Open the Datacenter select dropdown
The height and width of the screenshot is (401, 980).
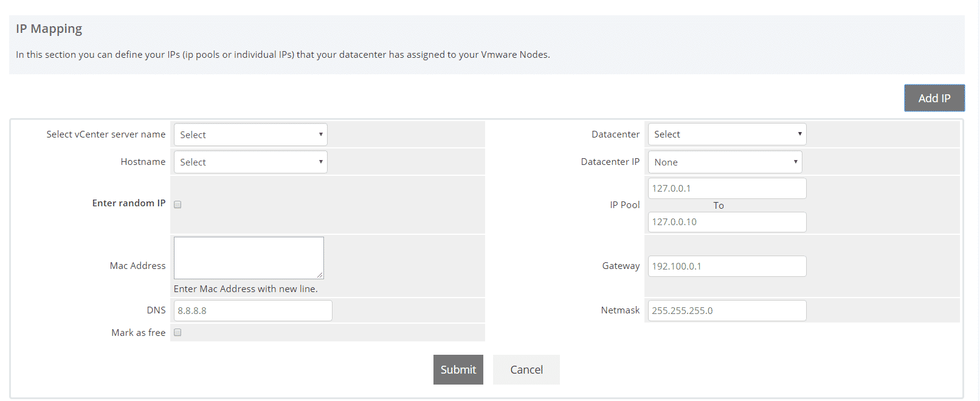coord(726,134)
